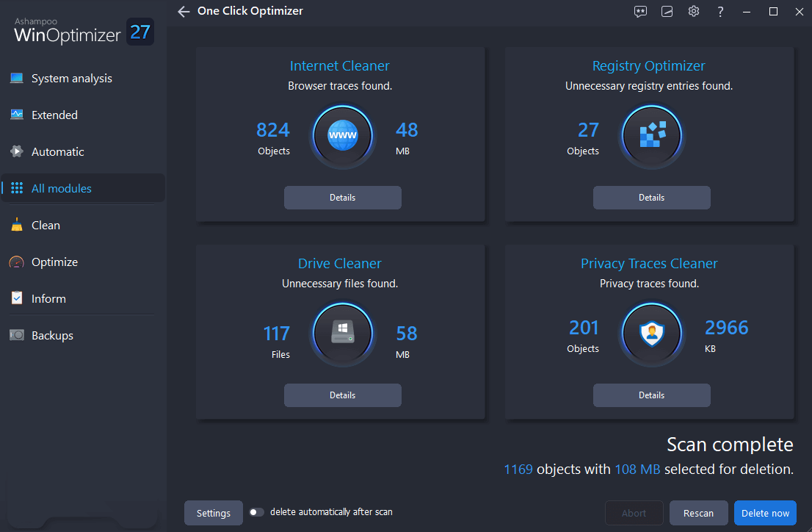Open Details for Internet Cleaner results
812x532 pixels.
pyautogui.click(x=342, y=197)
